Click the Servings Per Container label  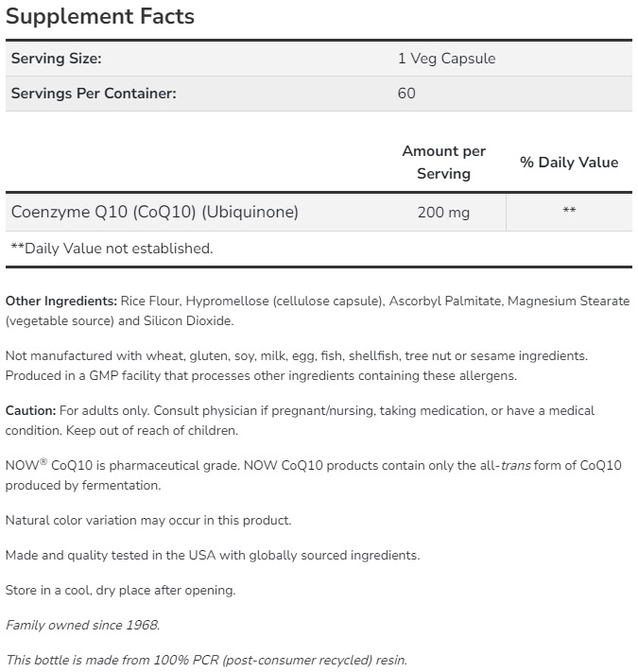tap(94, 94)
